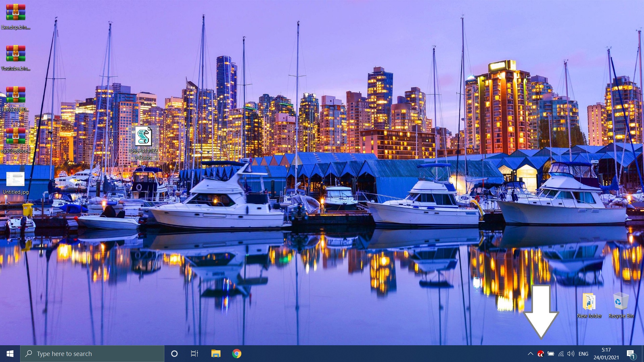Viewport: 644px width, 362px height.
Task: Click the volume speaker tray icon
Action: coord(571,354)
